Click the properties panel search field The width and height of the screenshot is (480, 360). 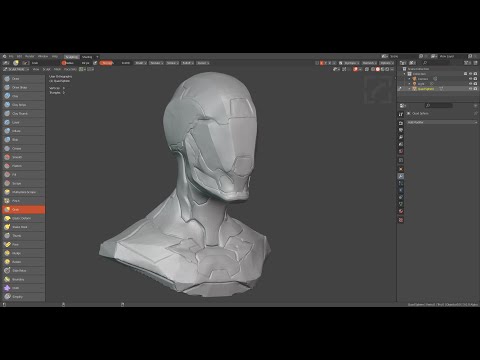pos(439,105)
